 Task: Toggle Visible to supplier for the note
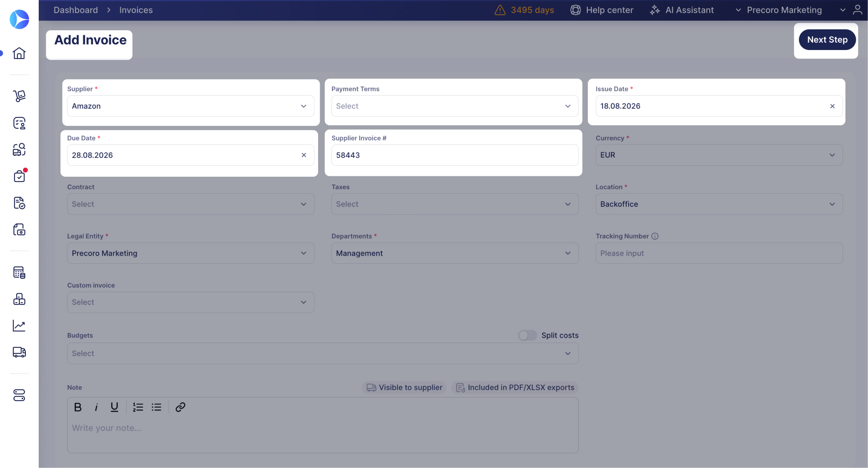(404, 388)
